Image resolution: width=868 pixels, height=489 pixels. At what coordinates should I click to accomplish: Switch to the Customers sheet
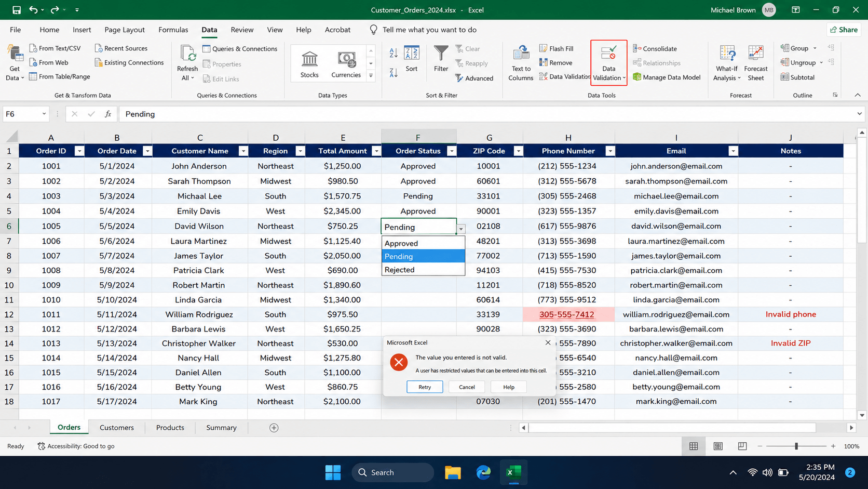click(117, 428)
